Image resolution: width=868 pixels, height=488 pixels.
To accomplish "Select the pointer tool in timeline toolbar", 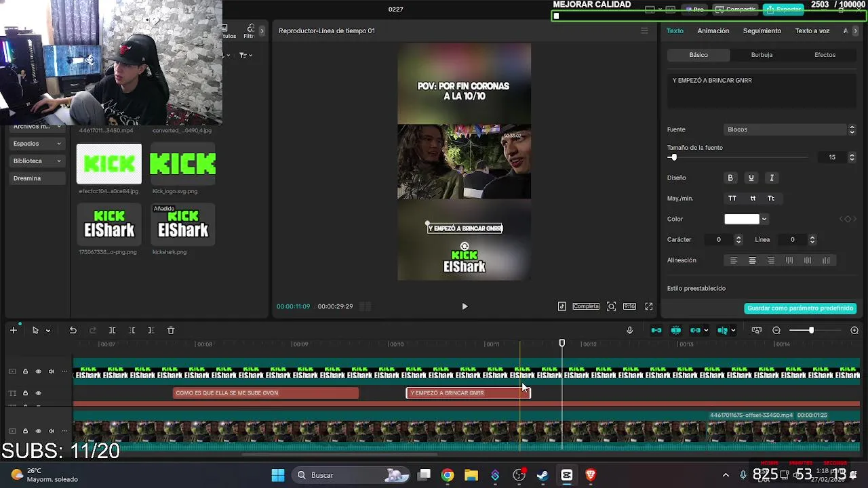I will 35,330.
